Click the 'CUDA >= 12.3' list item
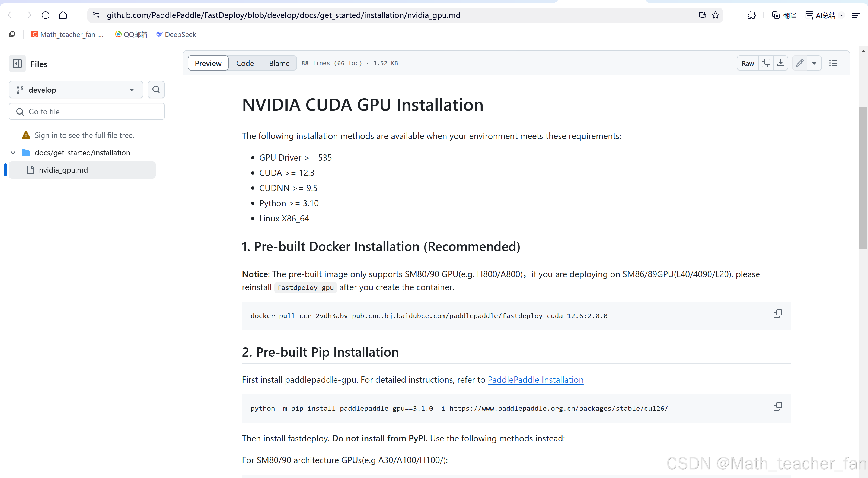Viewport: 868px width, 478px height. click(286, 173)
